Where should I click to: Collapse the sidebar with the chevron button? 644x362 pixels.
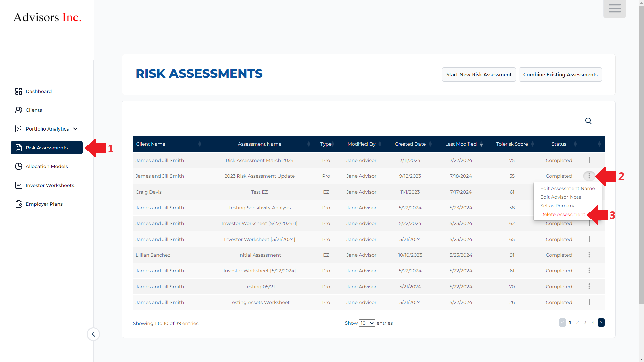(93, 334)
